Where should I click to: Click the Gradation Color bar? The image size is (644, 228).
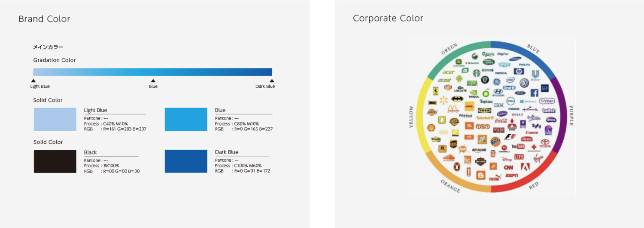pos(152,72)
